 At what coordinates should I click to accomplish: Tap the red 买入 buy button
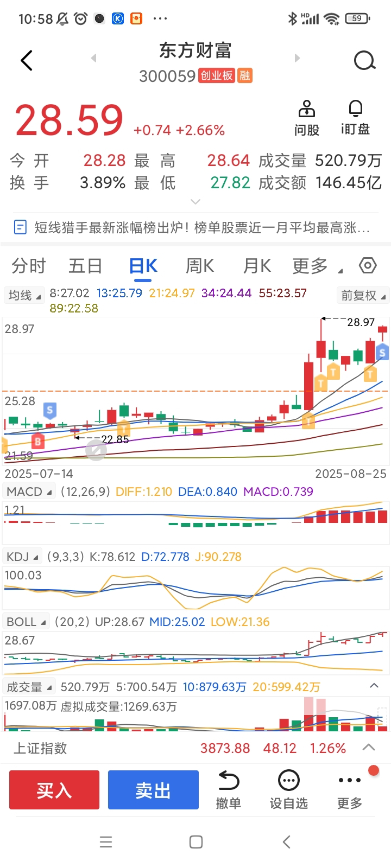pos(54,790)
